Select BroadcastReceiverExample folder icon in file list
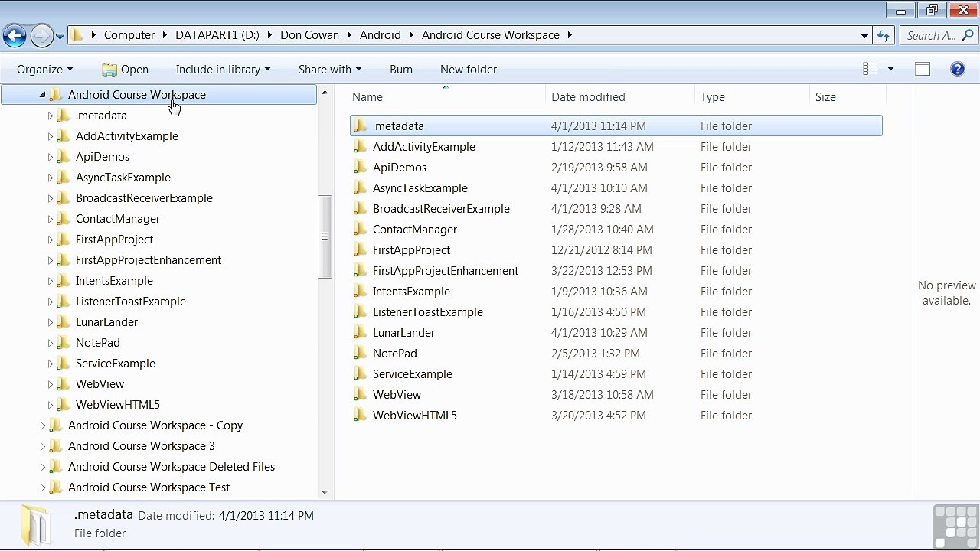The image size is (980, 551). tap(361, 209)
